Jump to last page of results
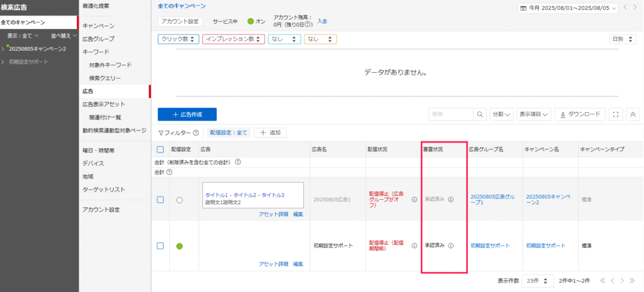 pos(632,281)
